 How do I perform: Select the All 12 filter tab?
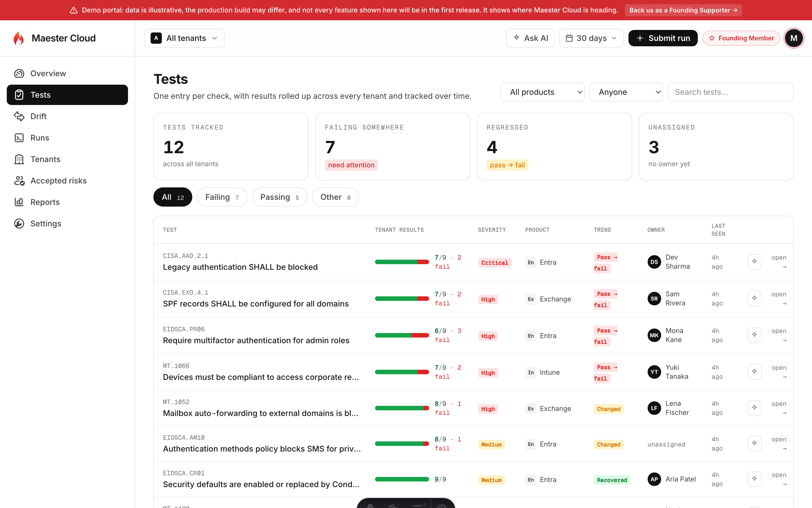pos(173,197)
